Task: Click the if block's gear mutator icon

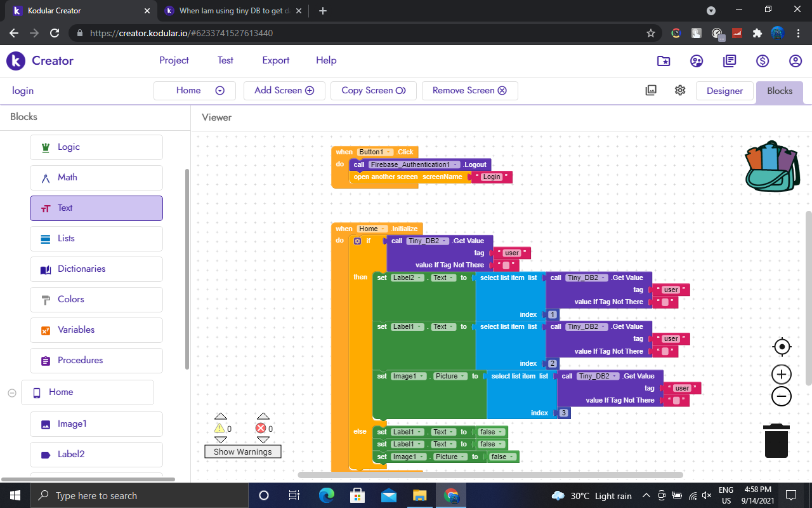Action: click(x=357, y=241)
